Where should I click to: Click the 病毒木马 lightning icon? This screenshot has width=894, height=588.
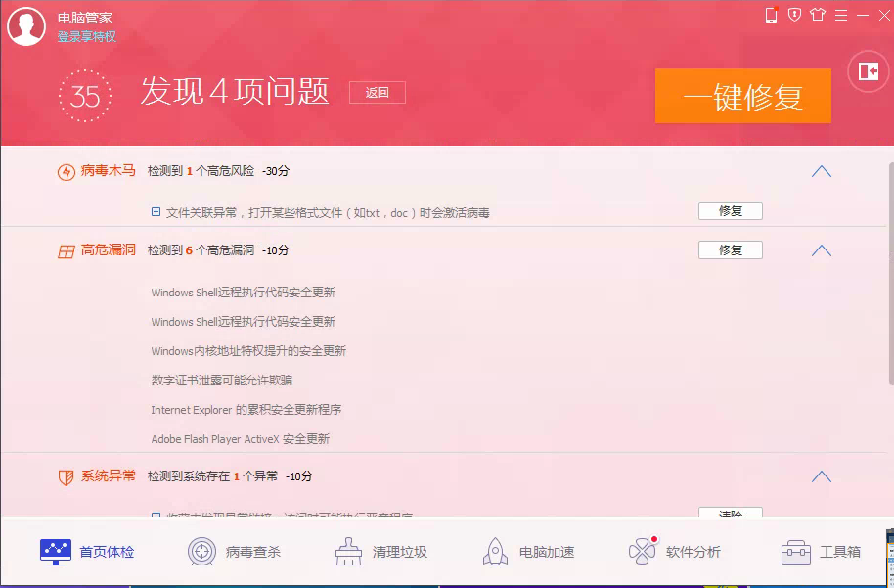tap(66, 172)
